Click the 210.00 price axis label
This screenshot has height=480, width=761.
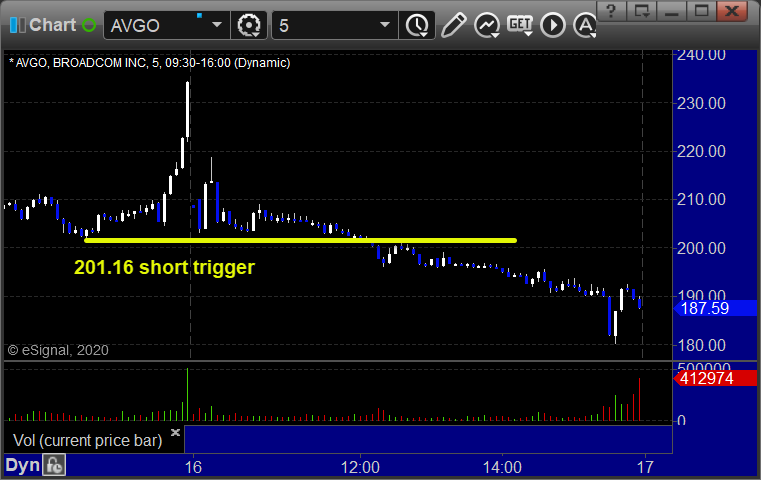[701, 199]
